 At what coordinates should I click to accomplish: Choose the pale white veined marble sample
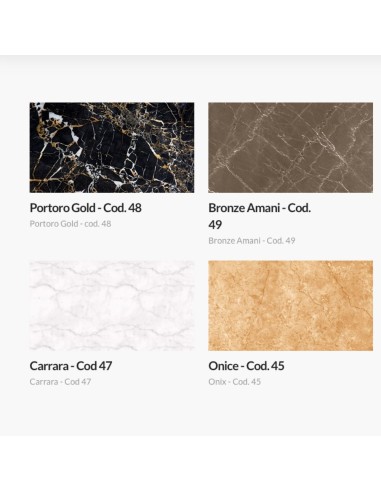(x=112, y=306)
